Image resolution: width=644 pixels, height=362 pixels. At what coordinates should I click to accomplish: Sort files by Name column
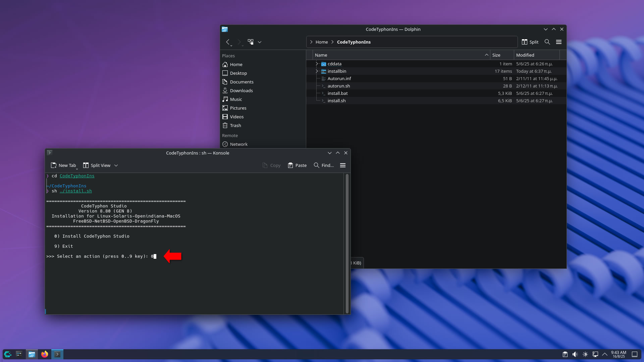tap(401, 55)
